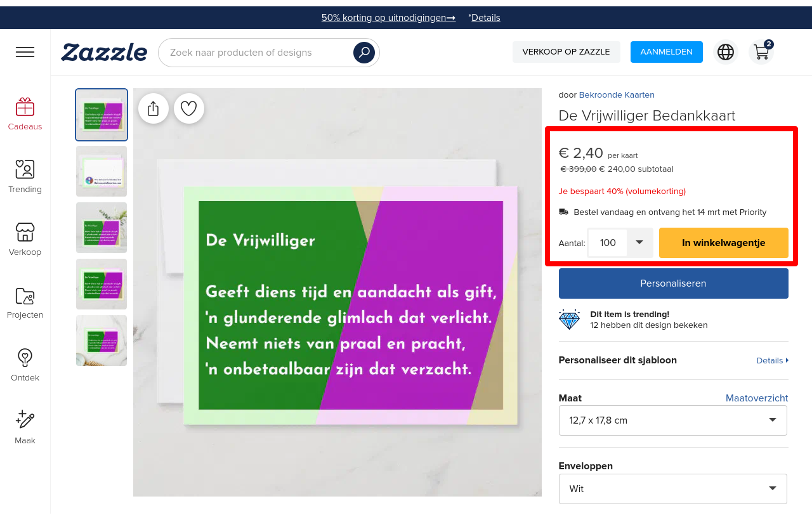Viewport: 812px width, 520px height.
Task: Select the second product thumbnail
Action: coord(101,171)
